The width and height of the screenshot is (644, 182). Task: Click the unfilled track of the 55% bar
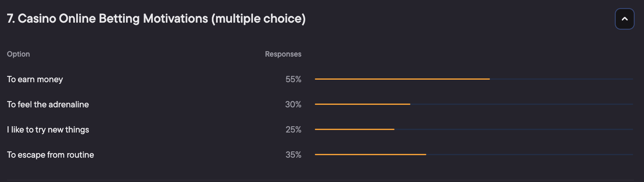[561, 79]
